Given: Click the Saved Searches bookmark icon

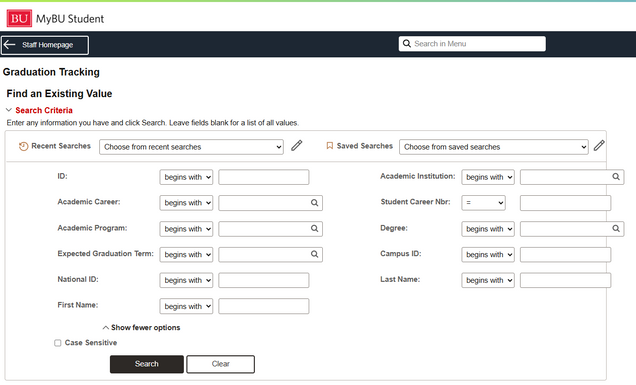Looking at the screenshot, I should [x=330, y=146].
